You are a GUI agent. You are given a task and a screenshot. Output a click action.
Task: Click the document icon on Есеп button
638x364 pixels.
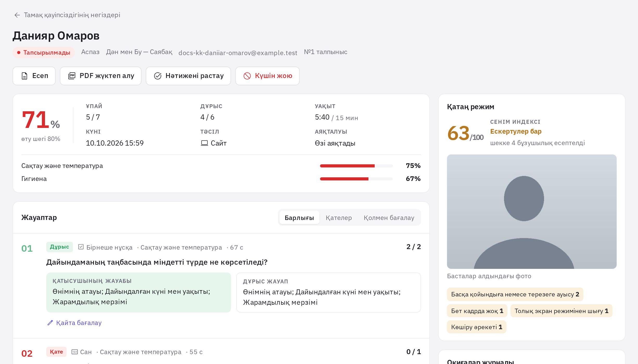[24, 76]
